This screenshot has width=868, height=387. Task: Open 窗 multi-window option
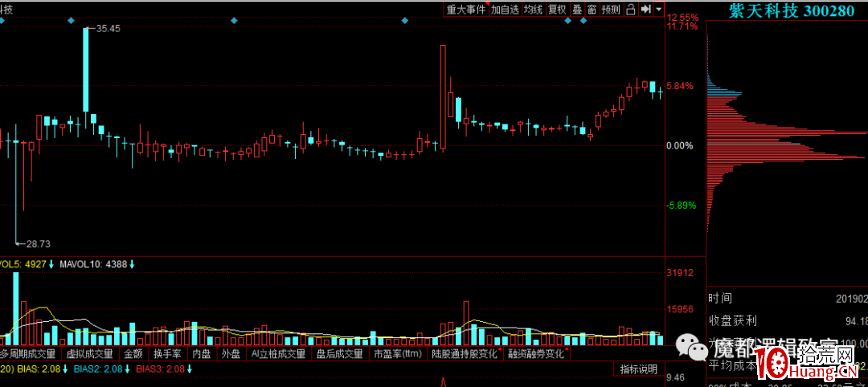point(592,9)
